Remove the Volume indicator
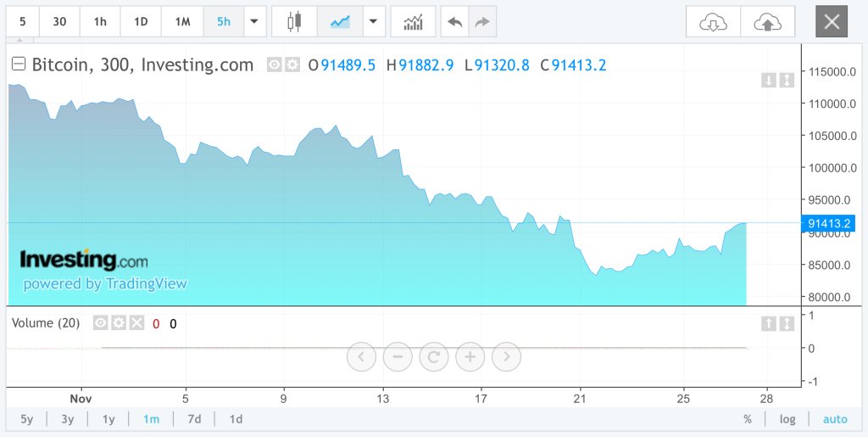868x448 pixels. point(134,322)
